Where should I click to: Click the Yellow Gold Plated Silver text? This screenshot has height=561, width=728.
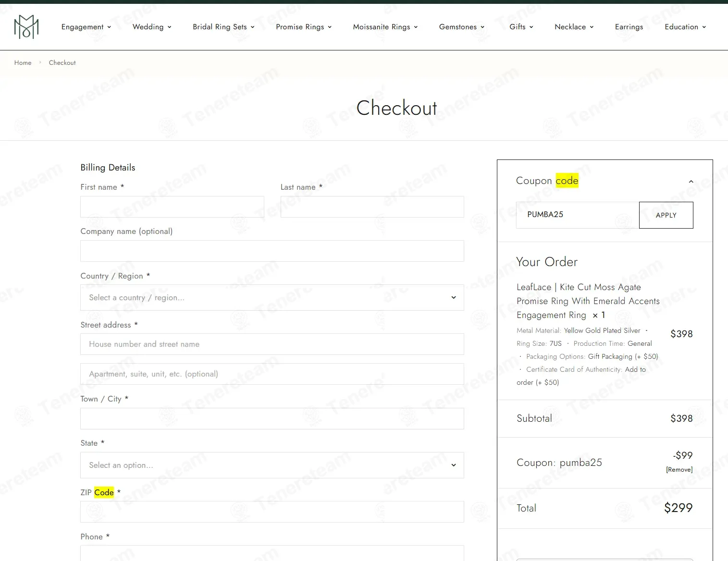[x=602, y=330]
